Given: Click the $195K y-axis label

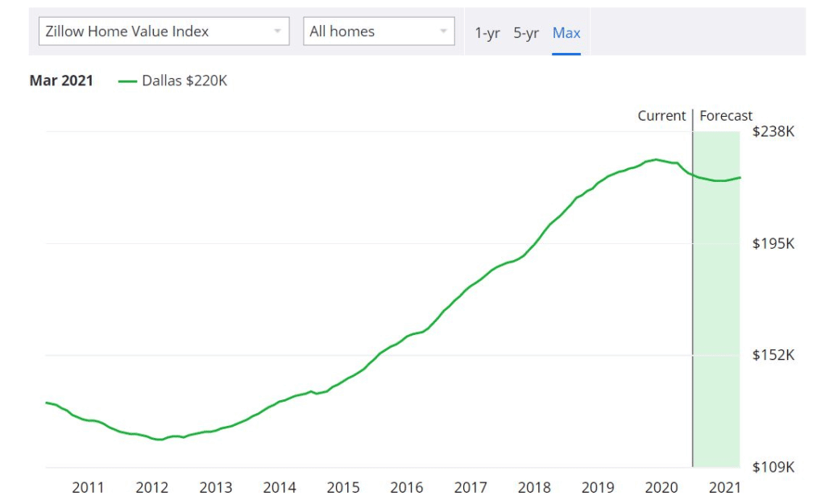Looking at the screenshot, I should pos(773,243).
